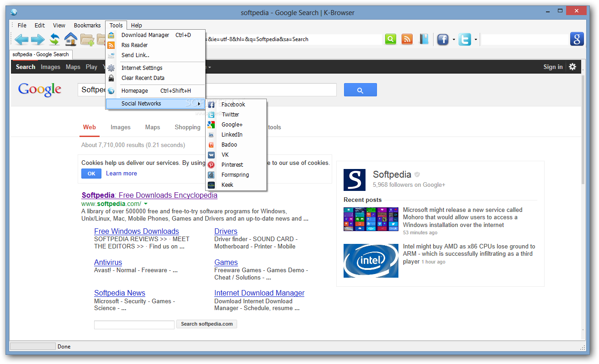The width and height of the screenshot is (599, 364).
Task: Open the Drivers sitelink
Action: click(226, 232)
